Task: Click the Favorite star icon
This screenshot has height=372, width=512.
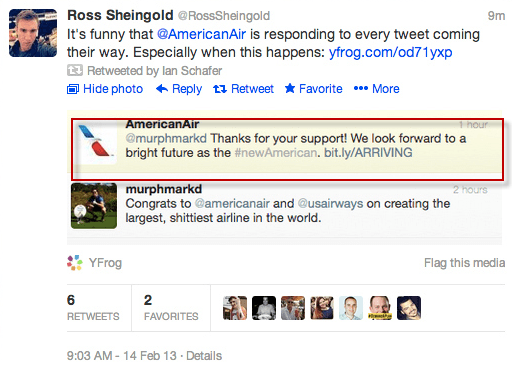Action: click(290, 88)
